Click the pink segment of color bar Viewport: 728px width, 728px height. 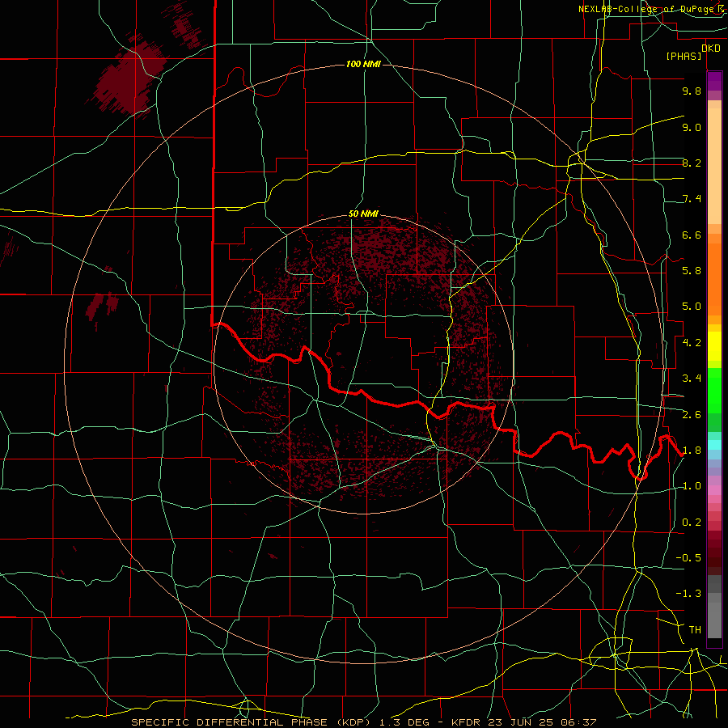(714, 490)
